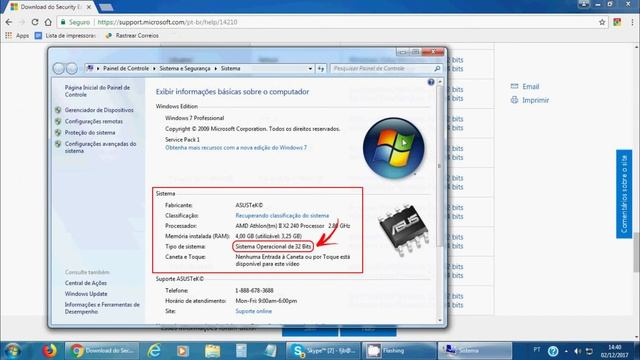Open Informações e Ferramentas de Desempenho

tap(102, 308)
